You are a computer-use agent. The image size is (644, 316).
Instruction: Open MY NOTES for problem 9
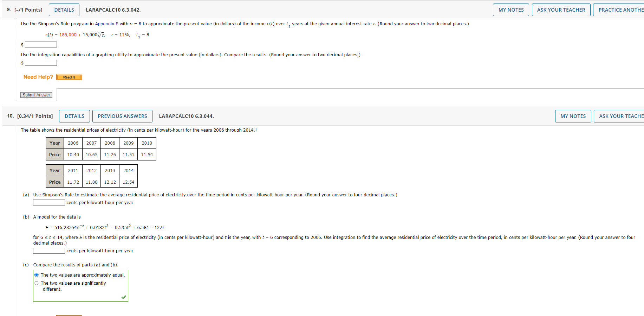pyautogui.click(x=511, y=10)
